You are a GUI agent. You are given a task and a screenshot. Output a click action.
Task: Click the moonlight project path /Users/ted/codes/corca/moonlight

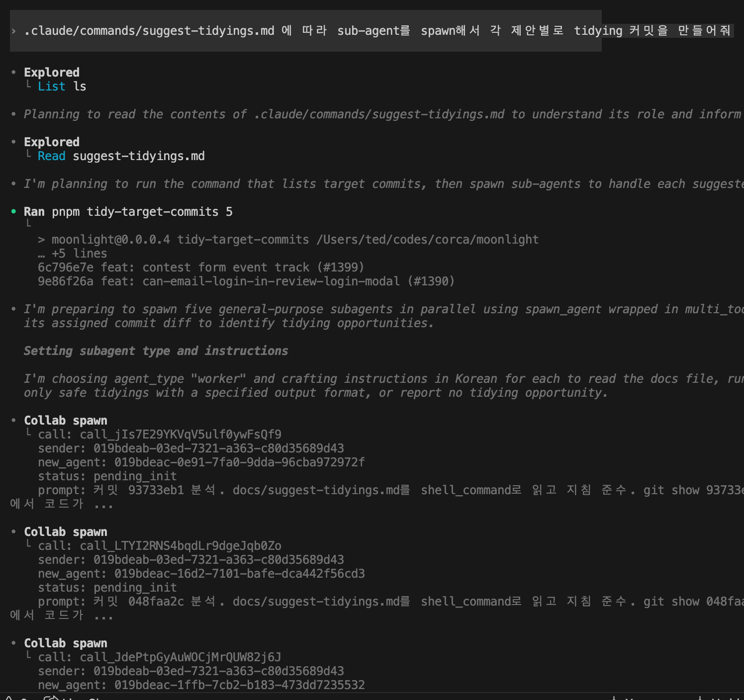[x=427, y=240]
